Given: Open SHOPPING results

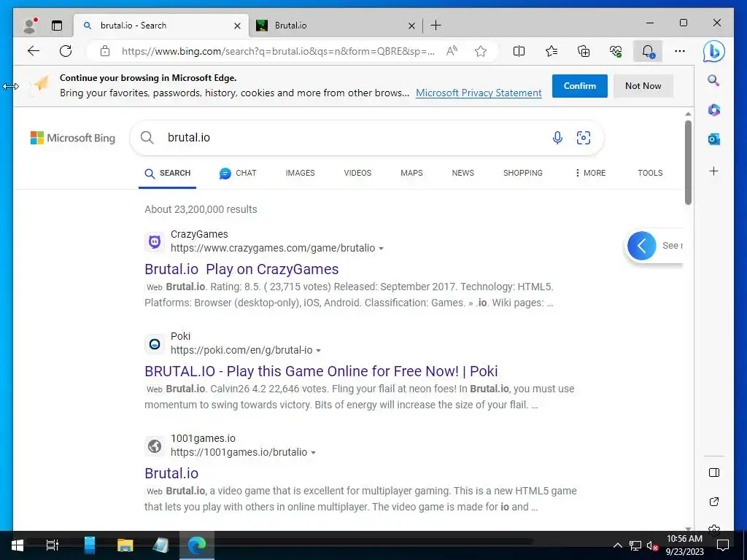Looking at the screenshot, I should 522,173.
